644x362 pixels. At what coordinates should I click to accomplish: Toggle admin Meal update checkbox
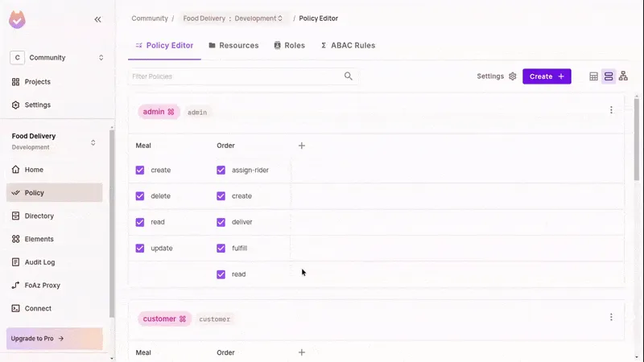(140, 249)
